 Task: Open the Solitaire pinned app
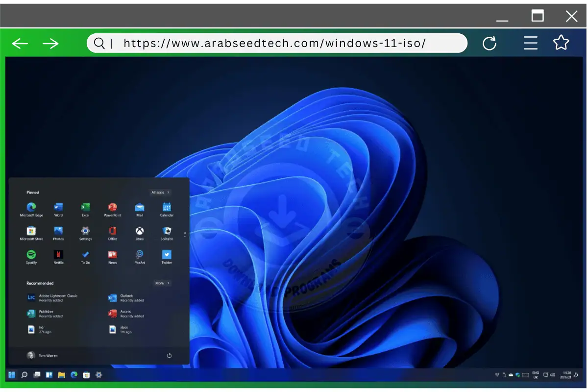click(167, 231)
